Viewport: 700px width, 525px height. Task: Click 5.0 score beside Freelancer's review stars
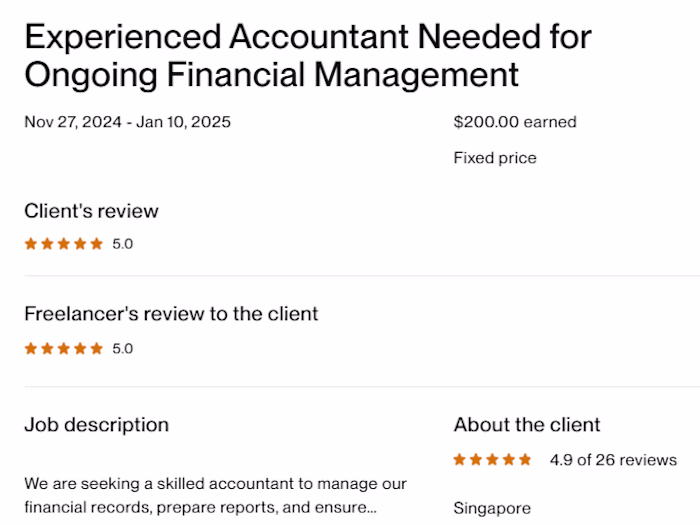pyautogui.click(x=122, y=349)
